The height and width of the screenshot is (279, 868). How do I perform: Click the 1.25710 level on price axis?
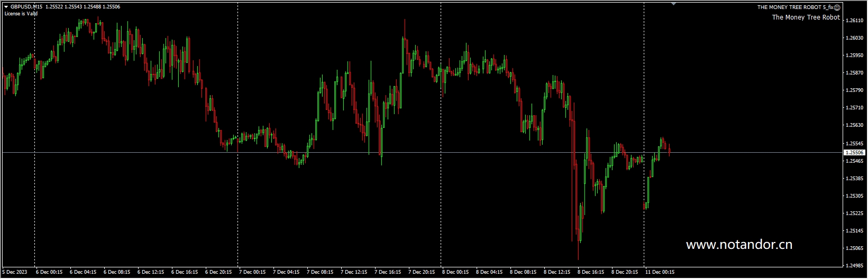855,108
